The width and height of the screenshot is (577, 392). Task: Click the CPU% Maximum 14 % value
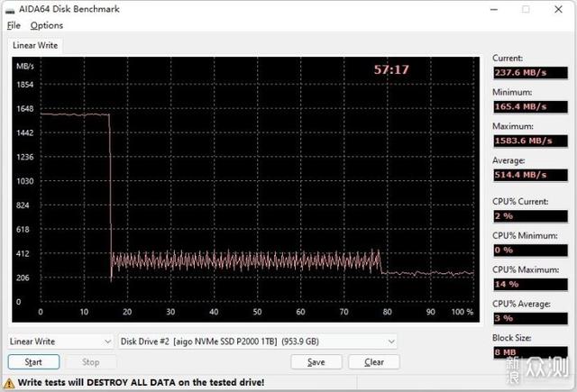530,284
